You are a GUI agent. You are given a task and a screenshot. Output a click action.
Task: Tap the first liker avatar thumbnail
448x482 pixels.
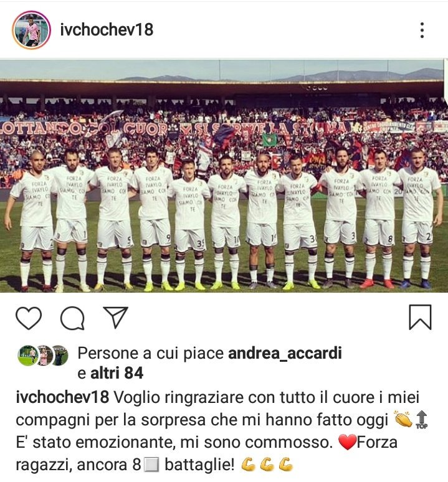coord(27,356)
